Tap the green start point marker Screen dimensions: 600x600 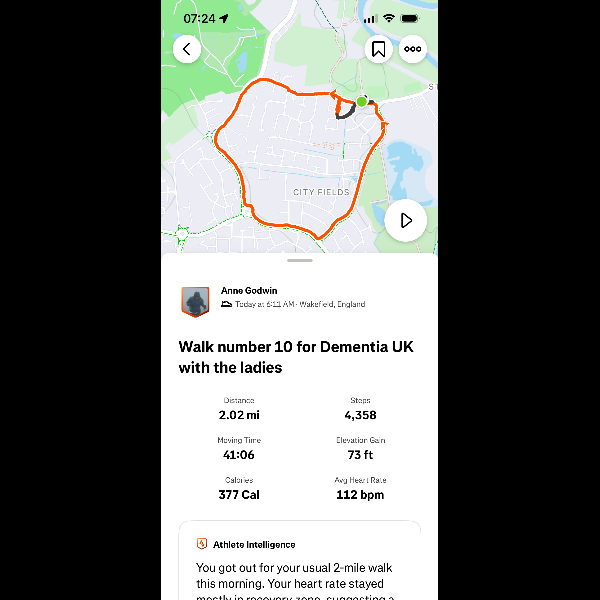point(362,101)
